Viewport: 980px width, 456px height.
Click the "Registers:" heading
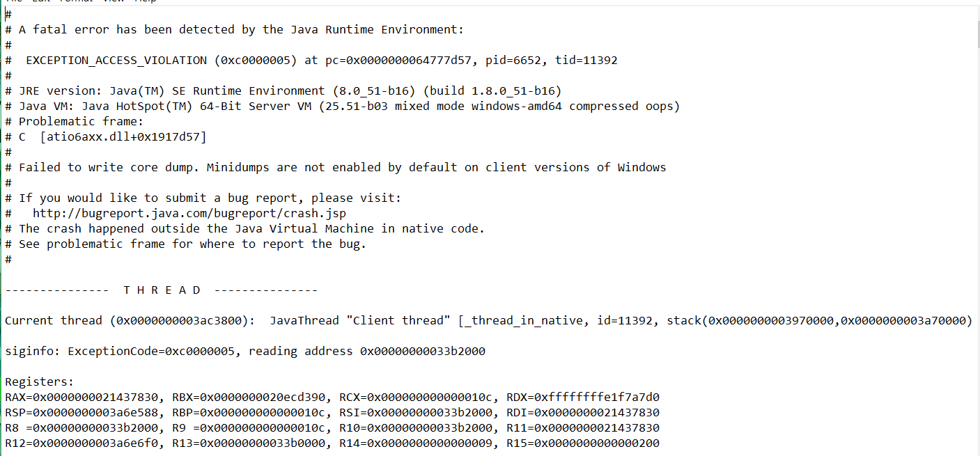[x=39, y=382]
